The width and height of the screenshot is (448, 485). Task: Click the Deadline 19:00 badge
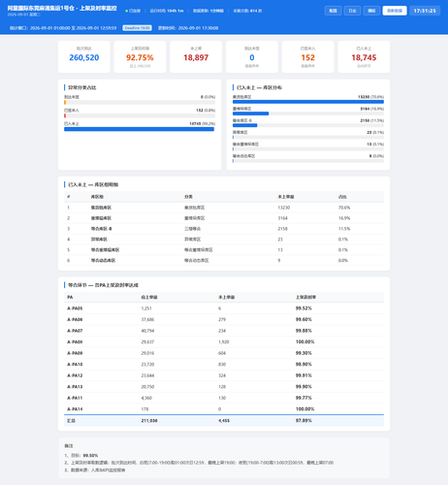(x=137, y=28)
